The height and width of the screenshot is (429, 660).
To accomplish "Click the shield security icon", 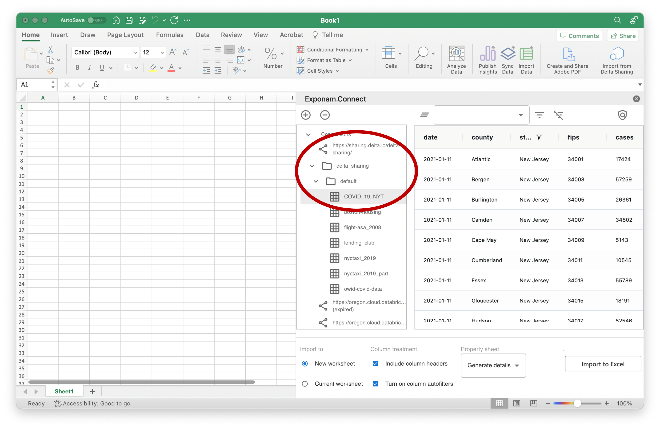I will point(624,115).
